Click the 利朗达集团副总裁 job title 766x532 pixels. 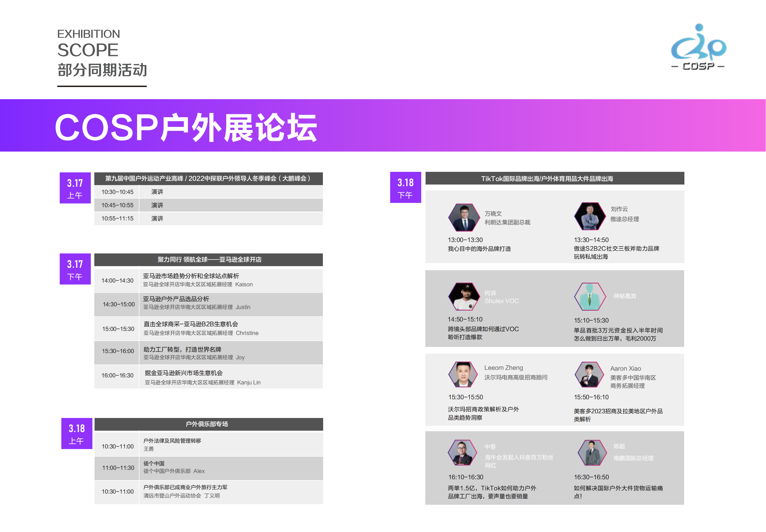tap(507, 222)
